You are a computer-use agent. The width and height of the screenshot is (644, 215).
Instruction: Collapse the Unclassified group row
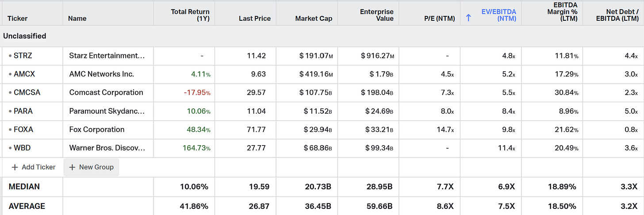pyautogui.click(x=25, y=36)
